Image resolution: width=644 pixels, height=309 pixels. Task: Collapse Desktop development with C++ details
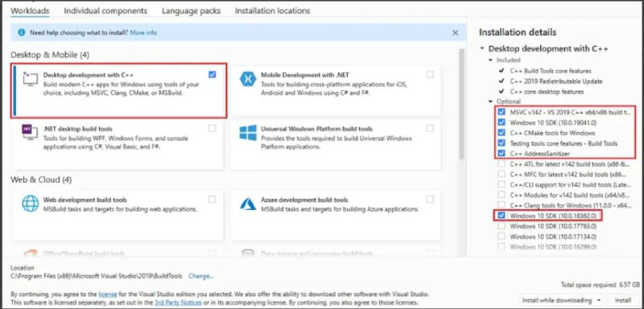pos(482,49)
